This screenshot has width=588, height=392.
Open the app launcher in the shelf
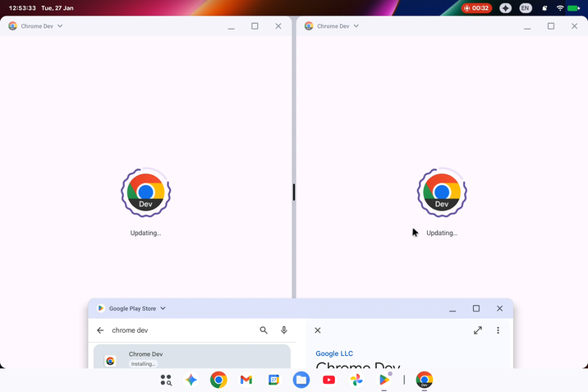pos(166,380)
